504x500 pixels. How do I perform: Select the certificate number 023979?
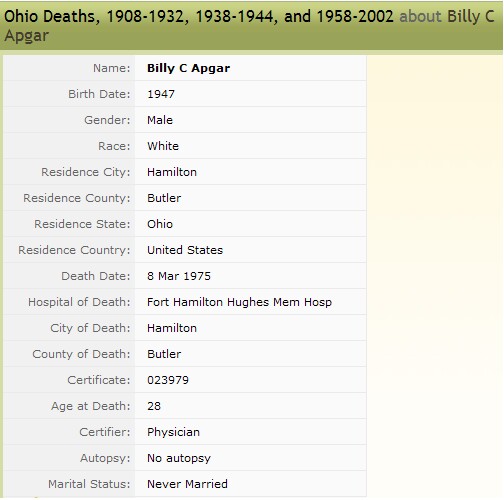click(168, 380)
